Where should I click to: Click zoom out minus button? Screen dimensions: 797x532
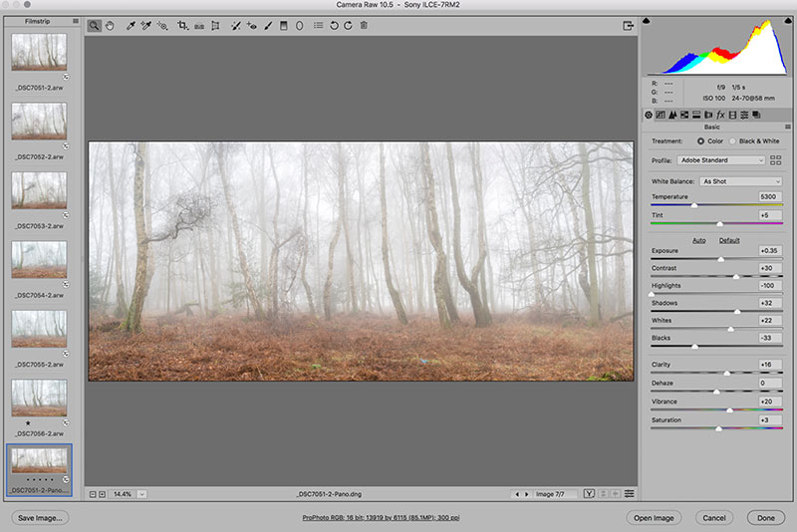tap(93, 494)
